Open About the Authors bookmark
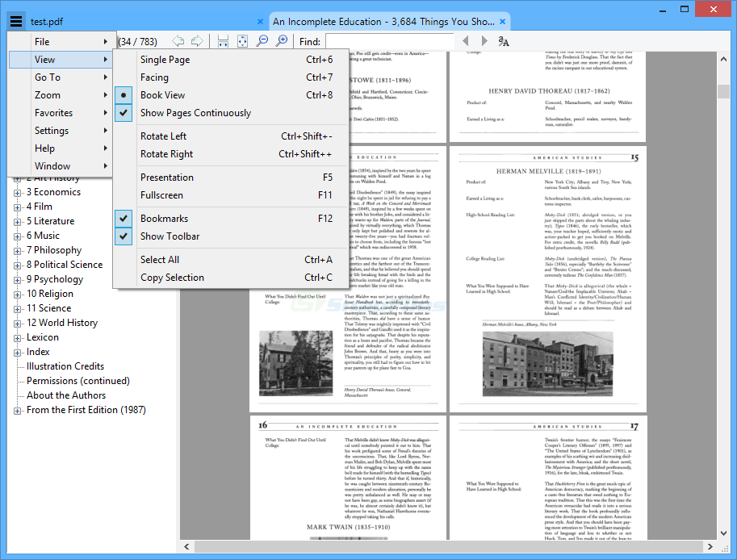The height and width of the screenshot is (560, 737). tap(66, 395)
